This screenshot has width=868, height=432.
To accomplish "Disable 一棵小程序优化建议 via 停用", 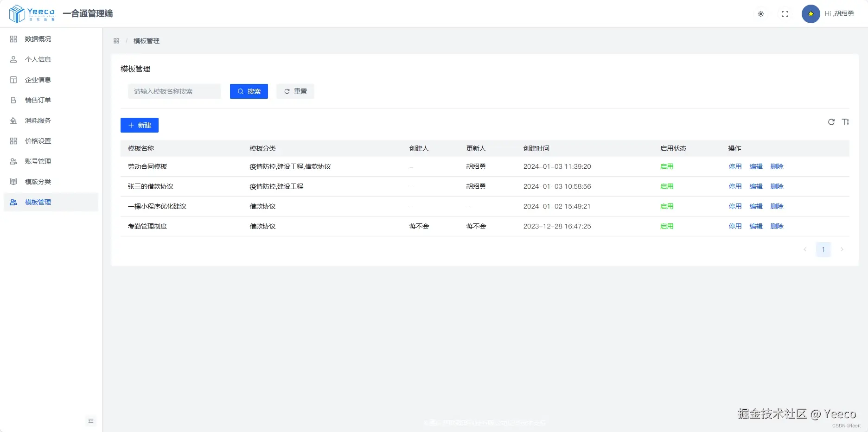I will (735, 206).
